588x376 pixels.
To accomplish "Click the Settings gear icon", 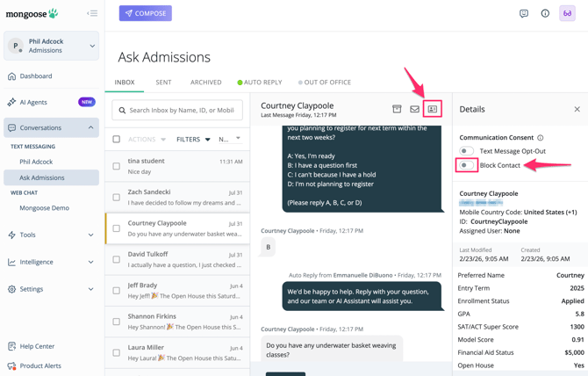I will coord(12,289).
